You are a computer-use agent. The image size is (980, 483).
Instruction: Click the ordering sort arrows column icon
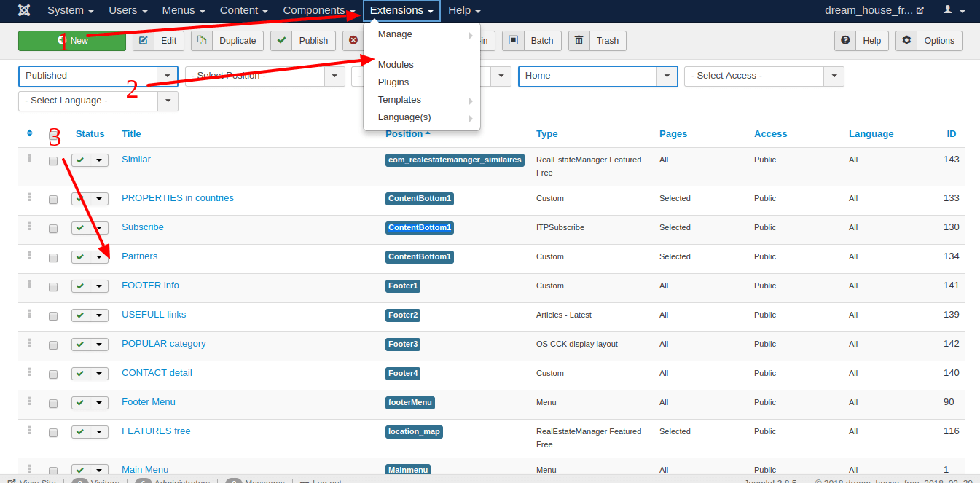(x=29, y=133)
